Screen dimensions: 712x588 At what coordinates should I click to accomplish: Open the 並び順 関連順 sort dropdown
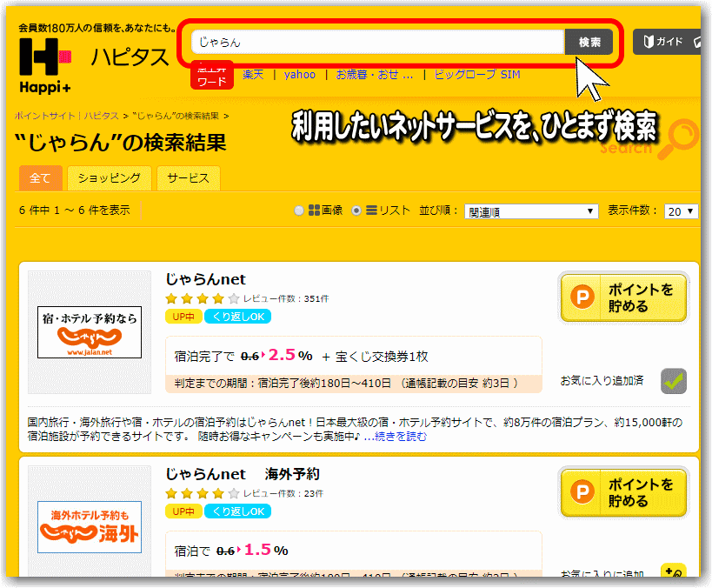point(531,211)
